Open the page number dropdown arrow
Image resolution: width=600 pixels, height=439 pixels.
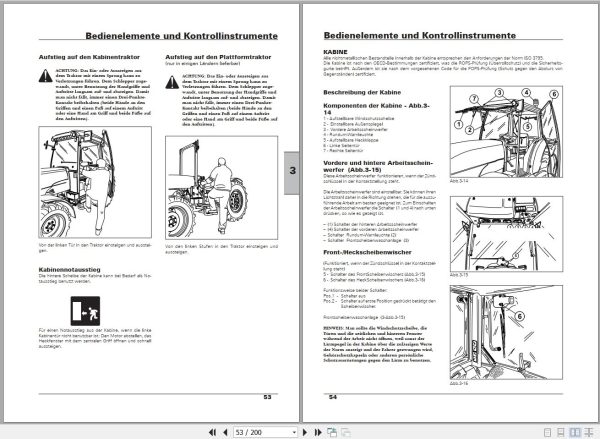(294, 432)
